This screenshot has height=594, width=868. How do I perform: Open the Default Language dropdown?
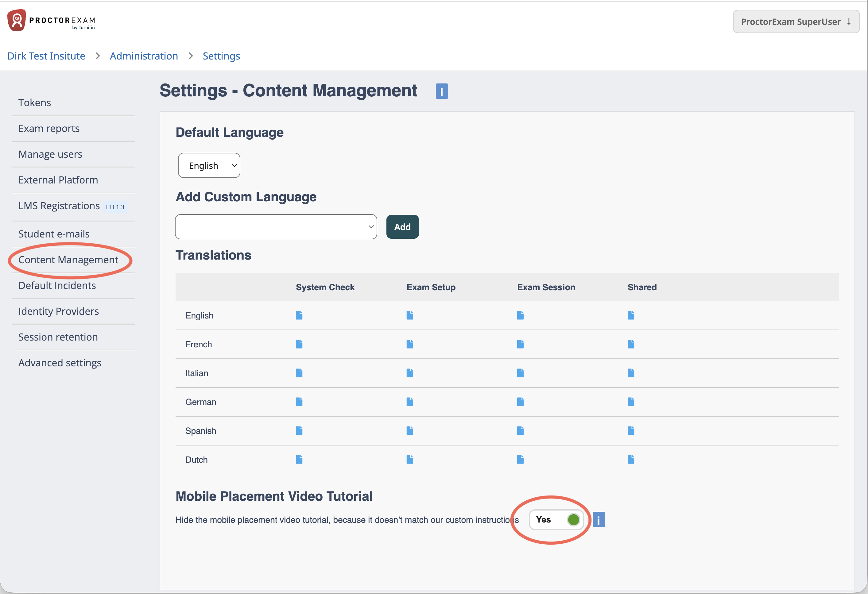click(x=209, y=165)
